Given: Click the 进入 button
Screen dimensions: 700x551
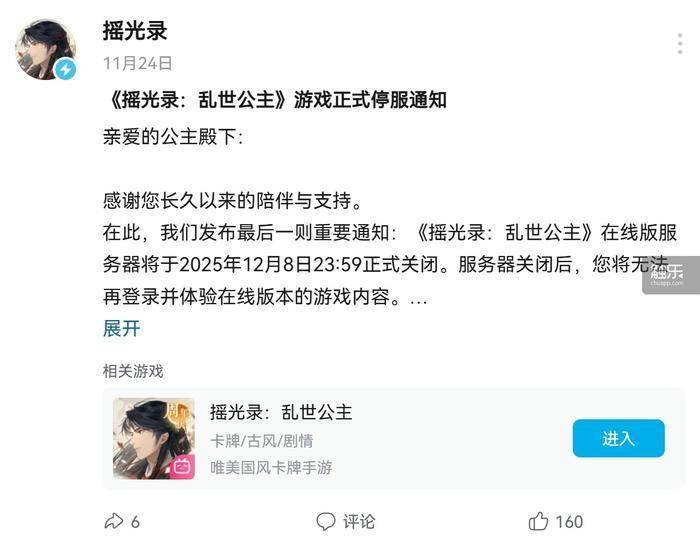Looking at the screenshot, I should tap(618, 438).
